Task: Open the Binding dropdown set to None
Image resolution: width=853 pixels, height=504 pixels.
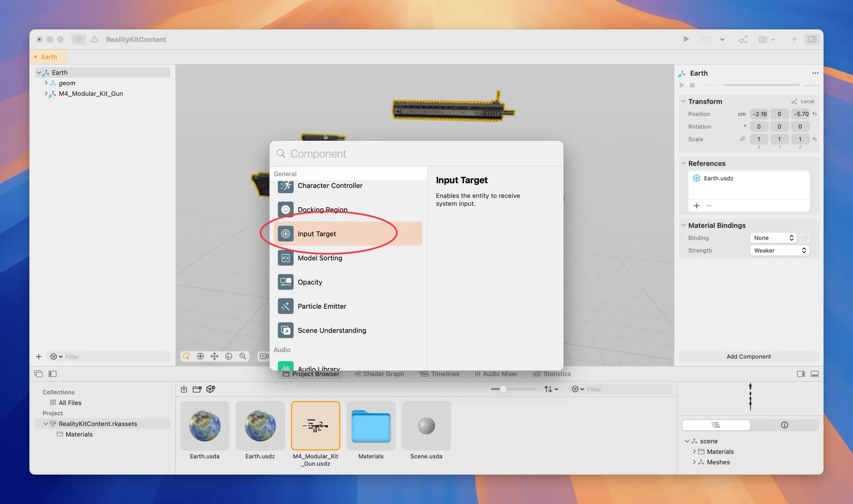Action: [x=773, y=238]
